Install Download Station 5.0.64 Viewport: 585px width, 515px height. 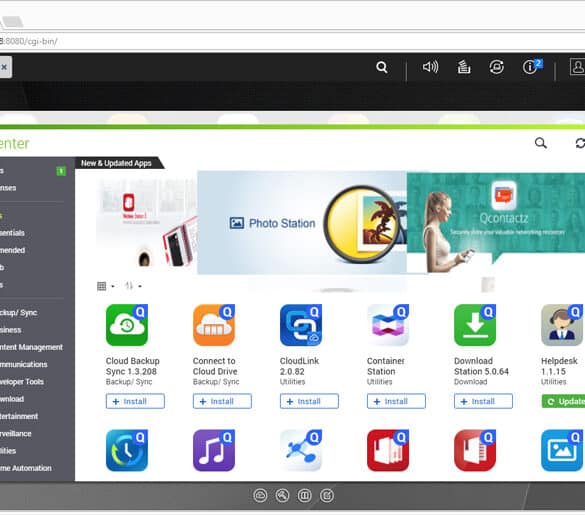[483, 401]
